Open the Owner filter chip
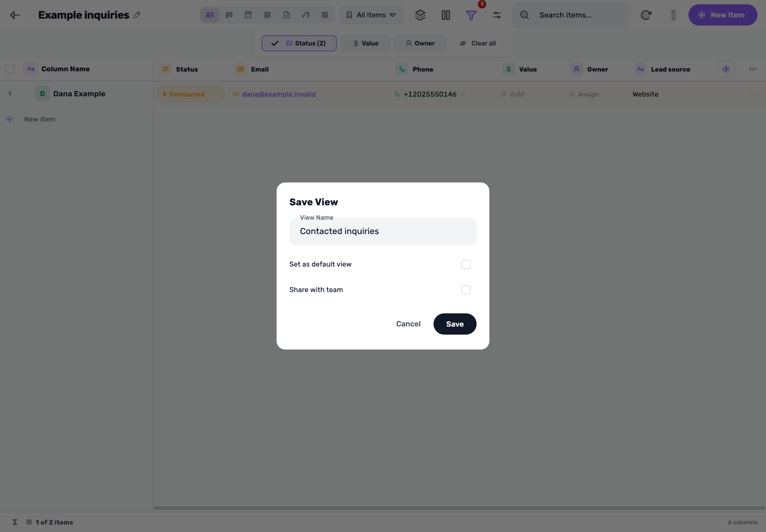This screenshot has width=766, height=532. 420,43
